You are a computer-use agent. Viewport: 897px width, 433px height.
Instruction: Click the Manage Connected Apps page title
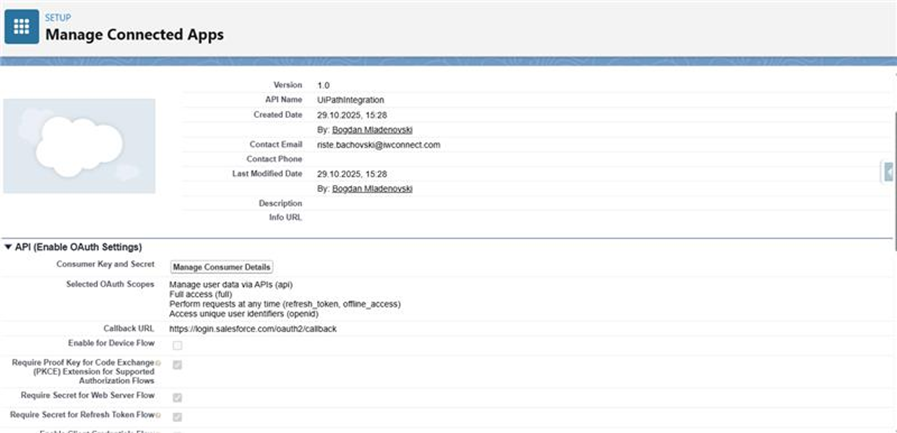point(134,35)
